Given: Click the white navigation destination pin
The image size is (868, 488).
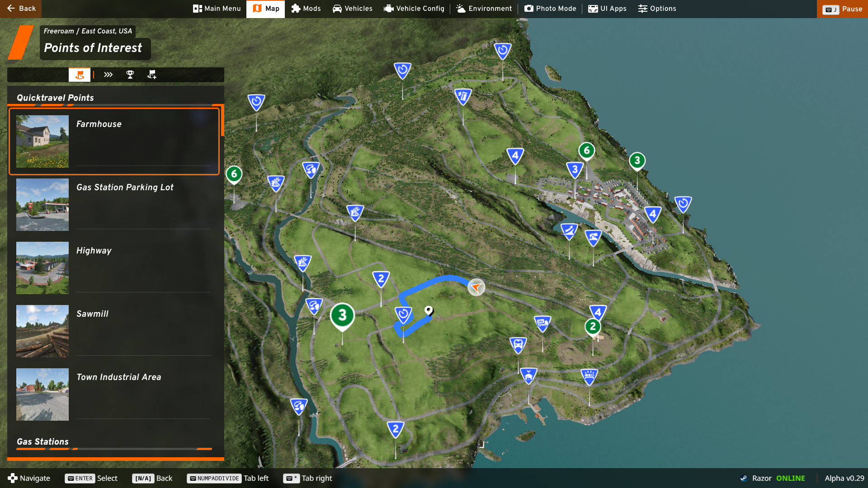Looking at the screenshot, I should (x=429, y=310).
